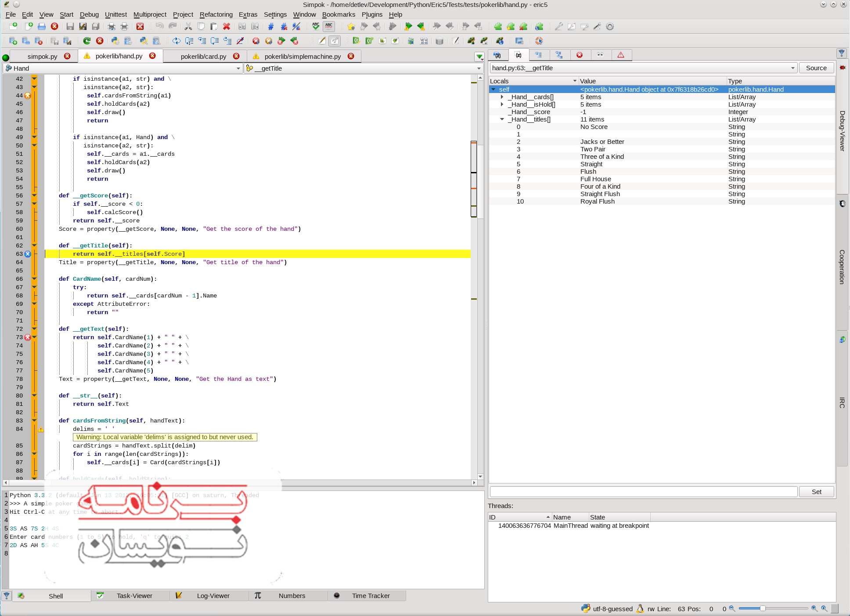Click the spell check ABC checkmark icon

click(x=316, y=27)
